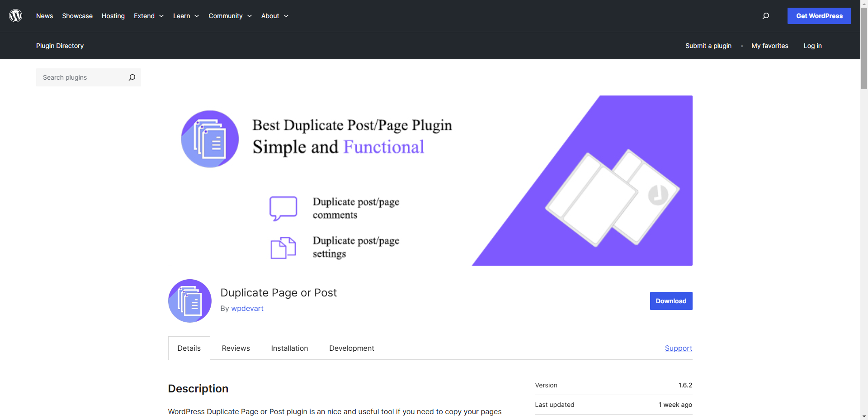Download the plugin
This screenshot has width=868, height=420.
[x=671, y=301]
